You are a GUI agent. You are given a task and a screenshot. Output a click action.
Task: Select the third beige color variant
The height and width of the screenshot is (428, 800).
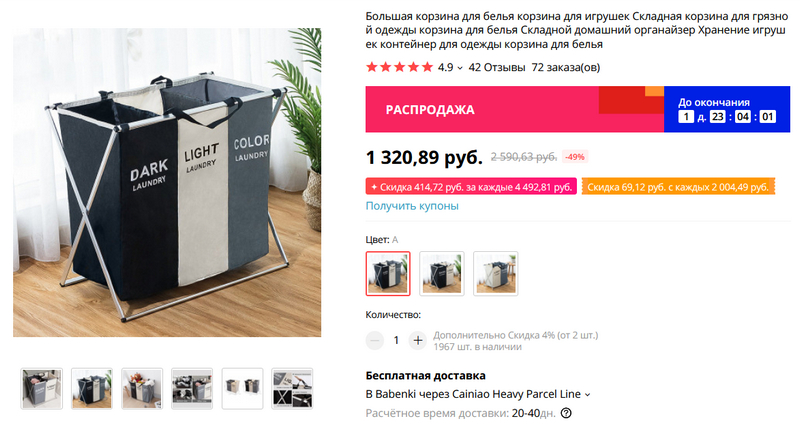point(495,273)
